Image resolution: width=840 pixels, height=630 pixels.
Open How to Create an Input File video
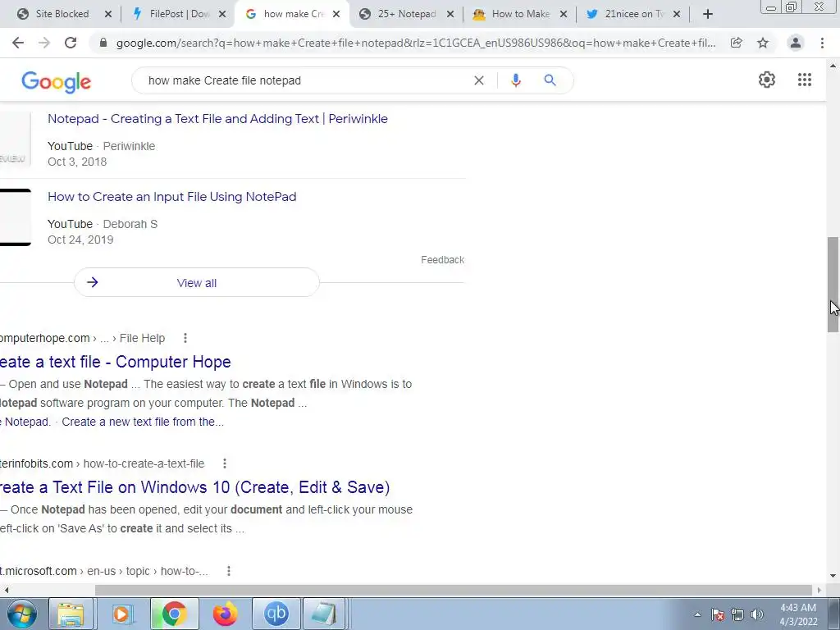point(172,197)
